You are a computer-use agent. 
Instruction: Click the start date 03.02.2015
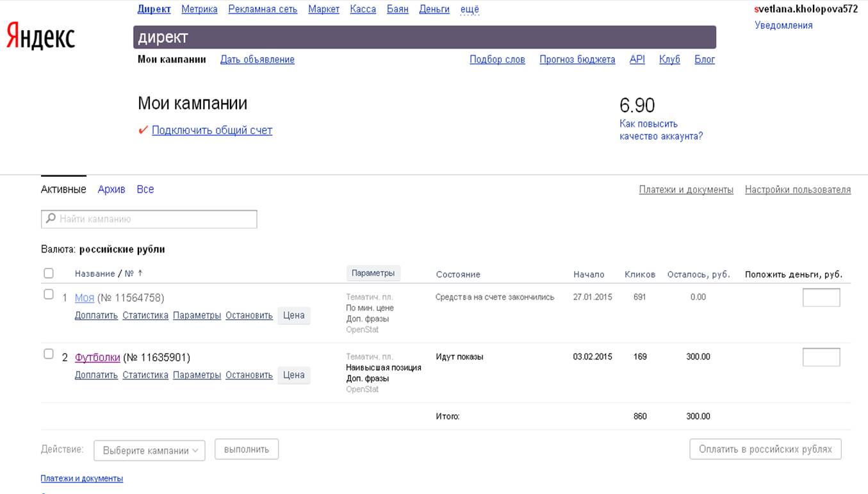pyautogui.click(x=593, y=357)
